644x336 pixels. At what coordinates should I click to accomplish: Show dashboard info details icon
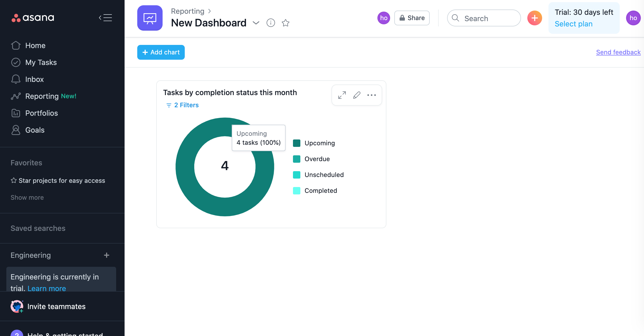pyautogui.click(x=271, y=23)
